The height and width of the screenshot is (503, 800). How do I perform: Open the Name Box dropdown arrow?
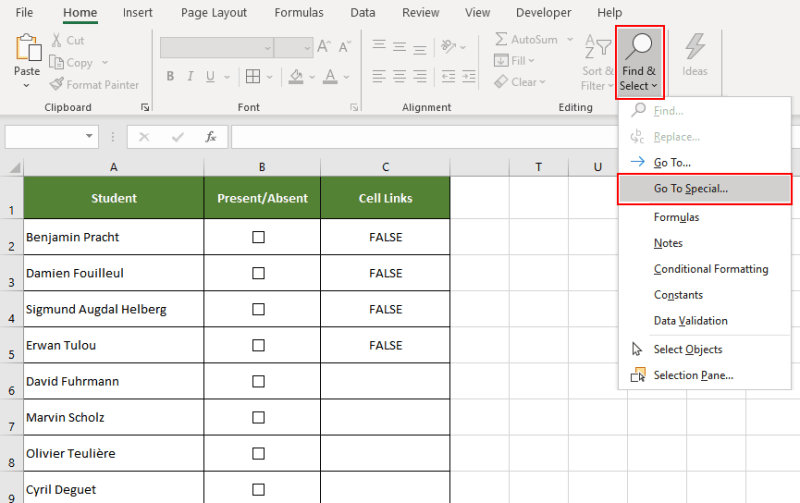89,136
